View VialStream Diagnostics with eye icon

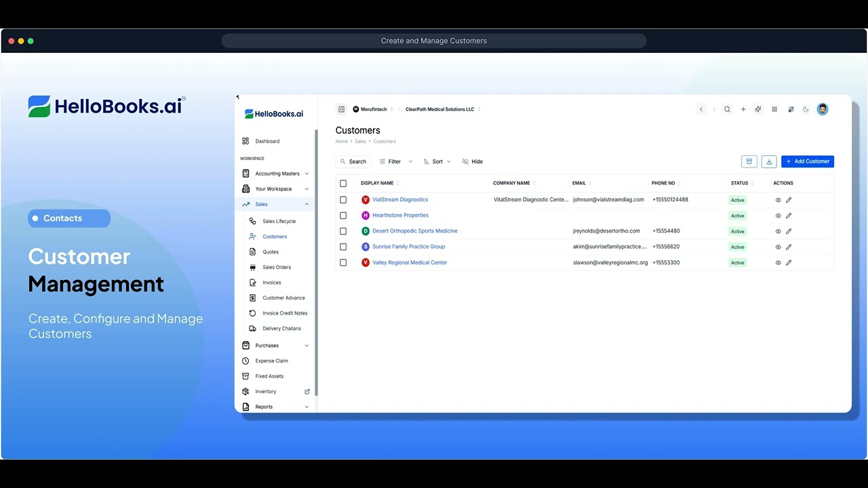[x=778, y=200]
